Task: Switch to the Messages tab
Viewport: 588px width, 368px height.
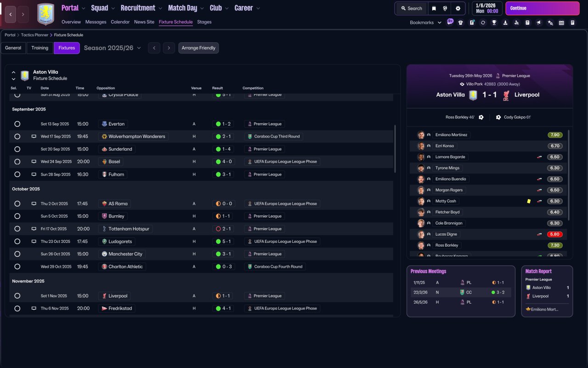Action: [x=96, y=22]
